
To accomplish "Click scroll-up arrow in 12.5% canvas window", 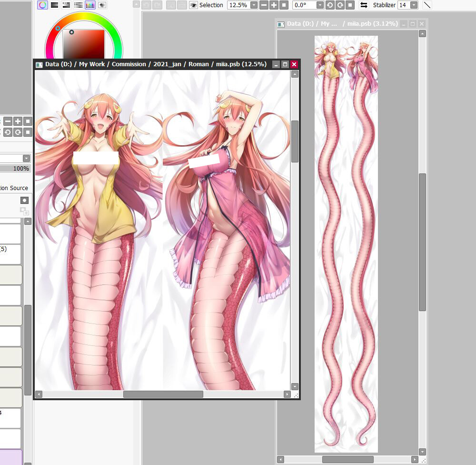I will [x=295, y=74].
